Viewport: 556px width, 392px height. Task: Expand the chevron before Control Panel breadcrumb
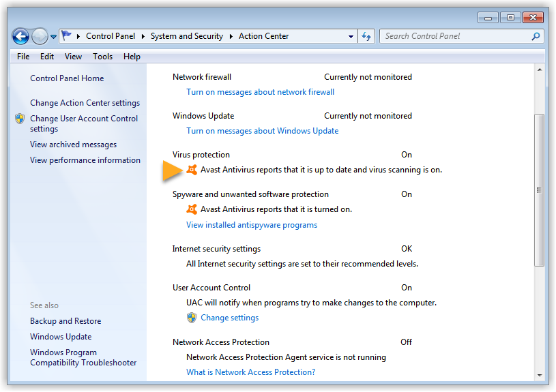pyautogui.click(x=78, y=36)
